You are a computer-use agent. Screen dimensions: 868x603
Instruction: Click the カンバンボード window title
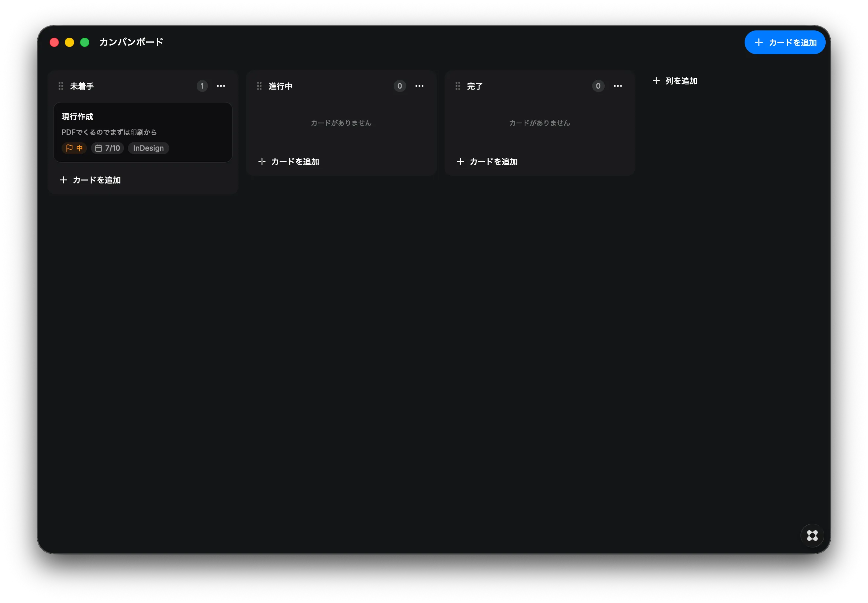pyautogui.click(x=131, y=42)
